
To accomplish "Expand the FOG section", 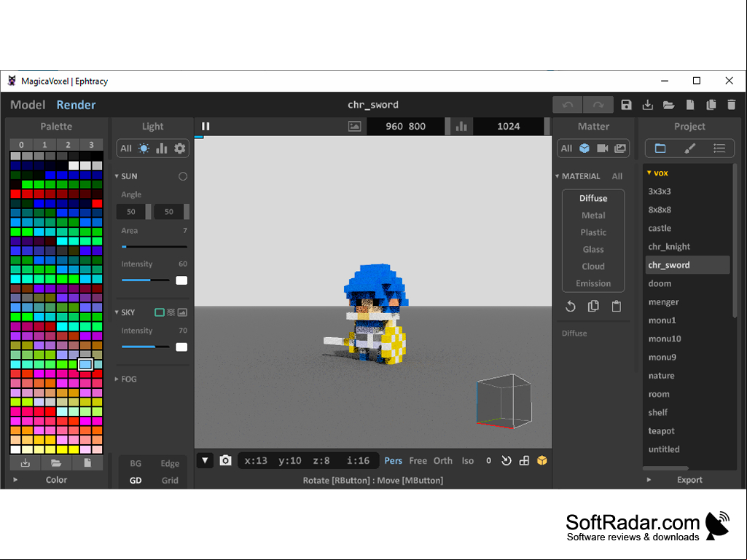I will (x=117, y=379).
